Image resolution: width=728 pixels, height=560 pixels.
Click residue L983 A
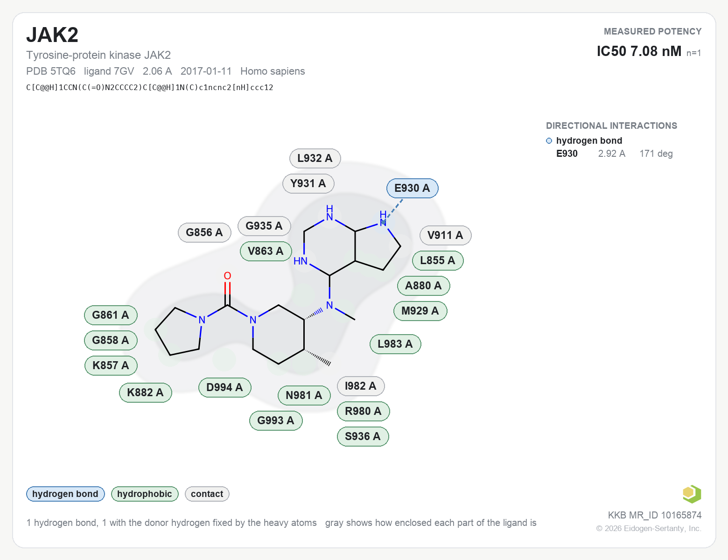pyautogui.click(x=395, y=344)
